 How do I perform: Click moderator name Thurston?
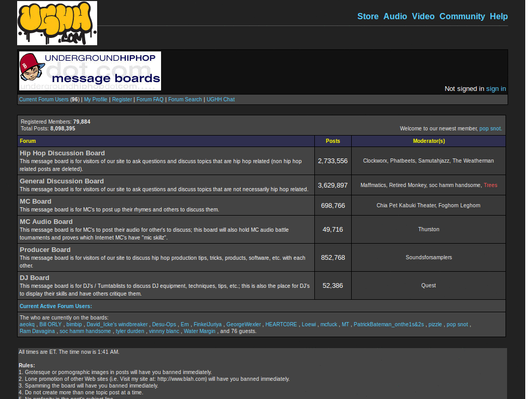[x=429, y=229]
